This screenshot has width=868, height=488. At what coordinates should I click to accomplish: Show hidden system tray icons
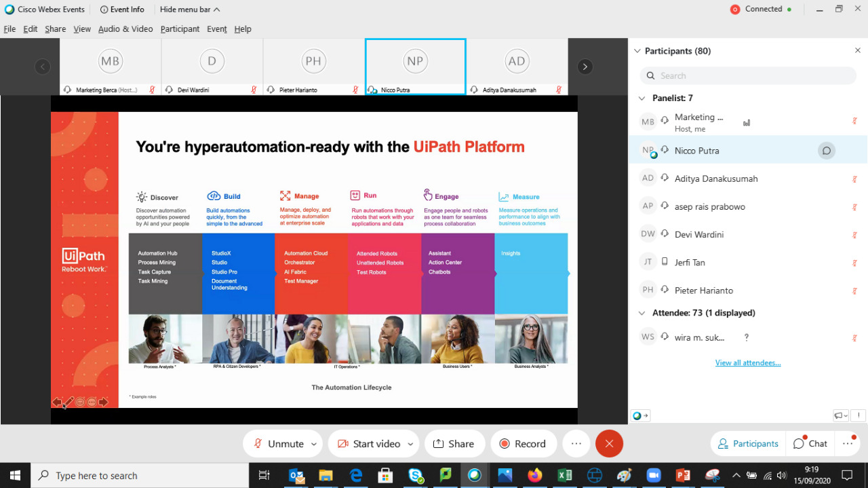[x=736, y=476]
